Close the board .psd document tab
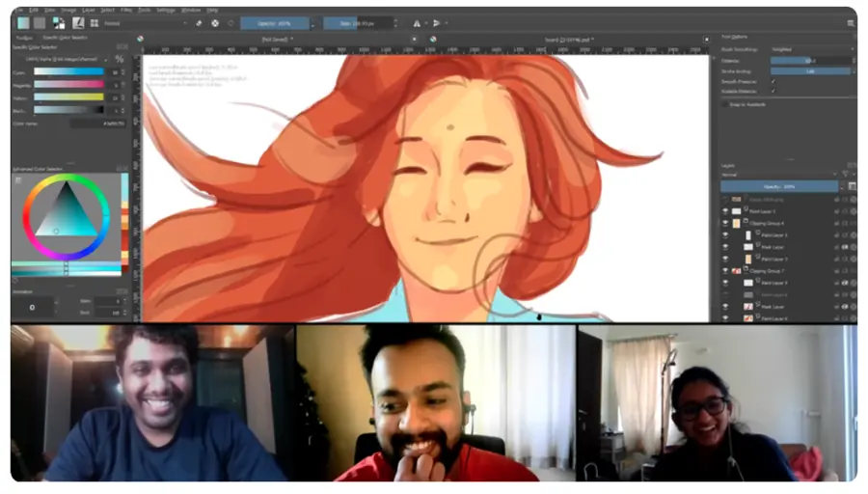 (x=706, y=40)
